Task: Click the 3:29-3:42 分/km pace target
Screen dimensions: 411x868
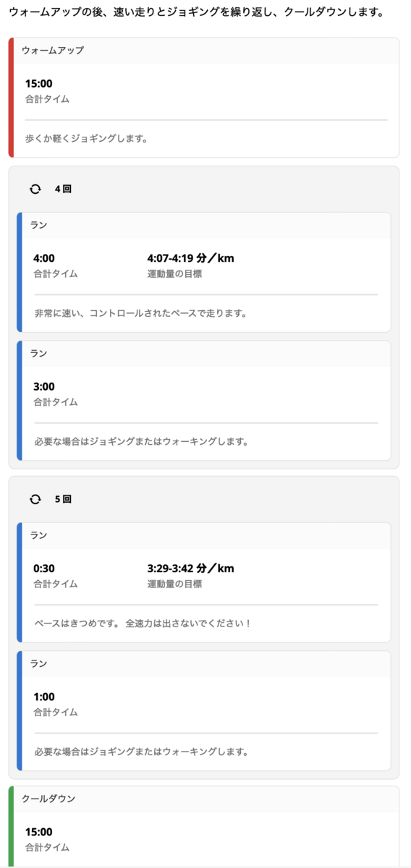Action: coord(190,569)
